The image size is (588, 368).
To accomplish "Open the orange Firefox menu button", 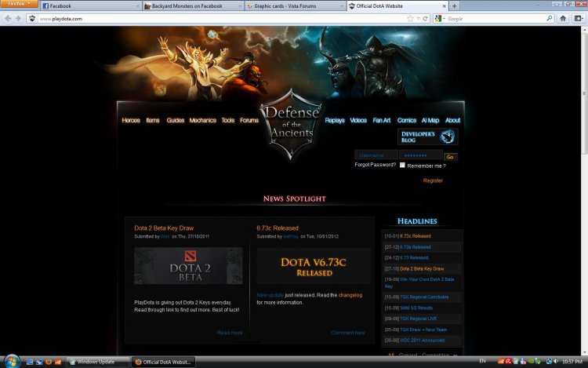I will pos(19,4).
